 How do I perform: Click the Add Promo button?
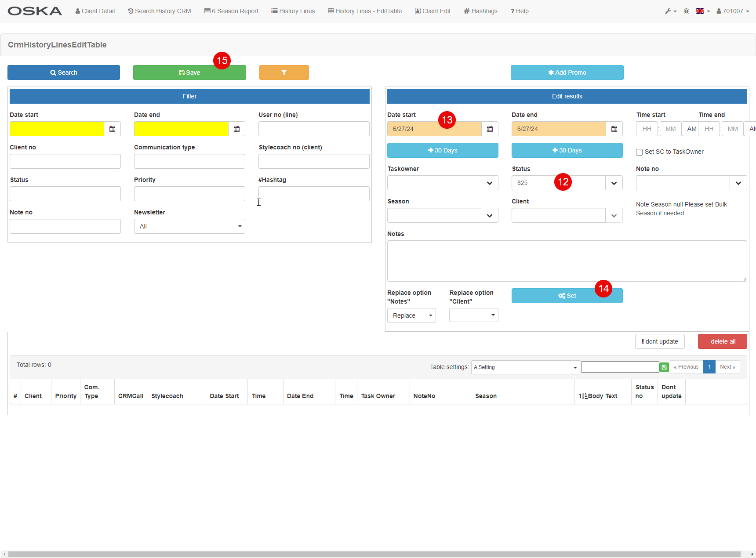[x=567, y=72]
